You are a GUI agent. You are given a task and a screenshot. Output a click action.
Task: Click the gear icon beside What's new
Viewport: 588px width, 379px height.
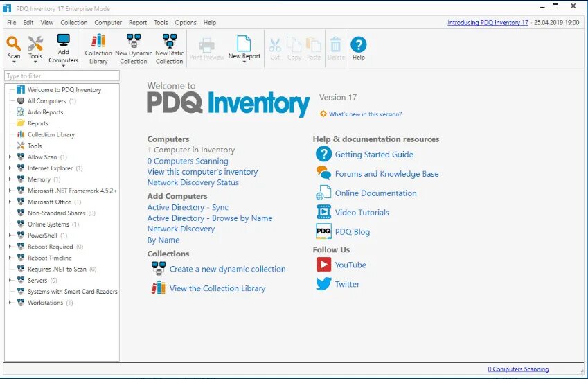pos(323,114)
